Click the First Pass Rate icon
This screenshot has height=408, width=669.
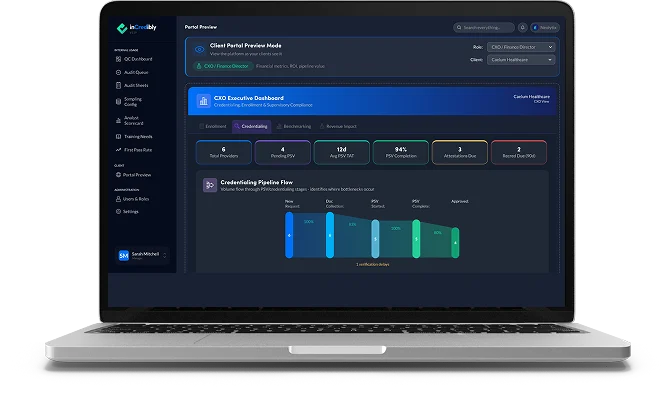click(119, 148)
